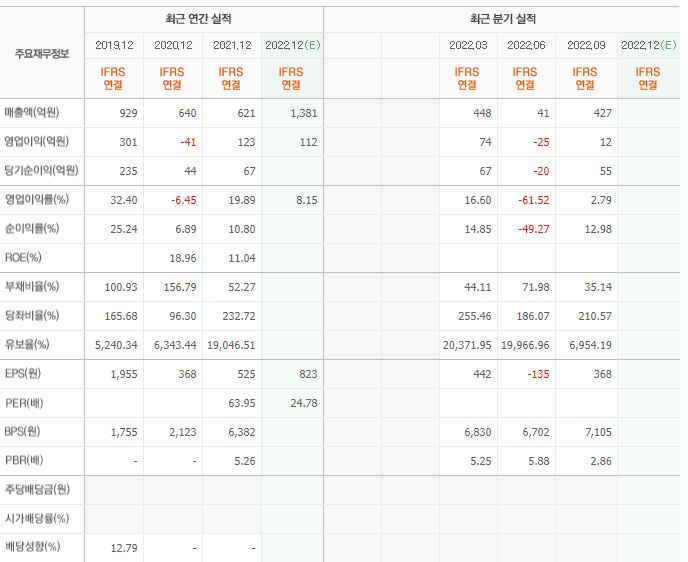
Task: Click the reserve ratio value 6,954.19
Action: coord(590,345)
